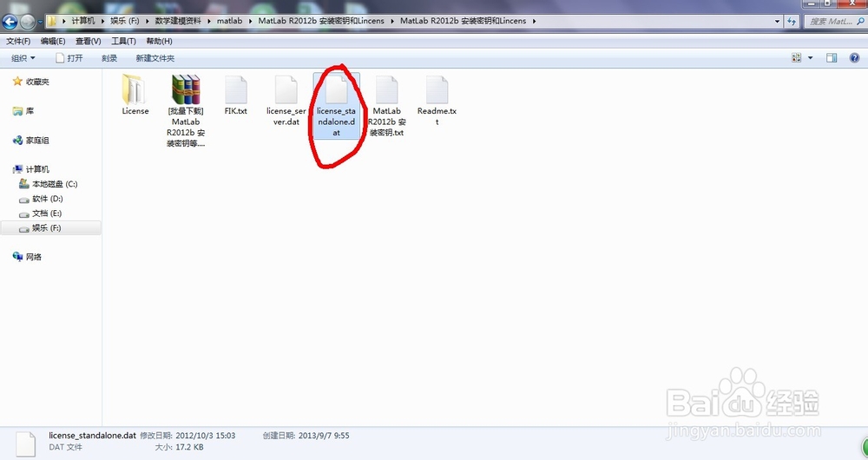The image size is (868, 460).
Task: Click the details-pane file thumbnail
Action: [25, 444]
